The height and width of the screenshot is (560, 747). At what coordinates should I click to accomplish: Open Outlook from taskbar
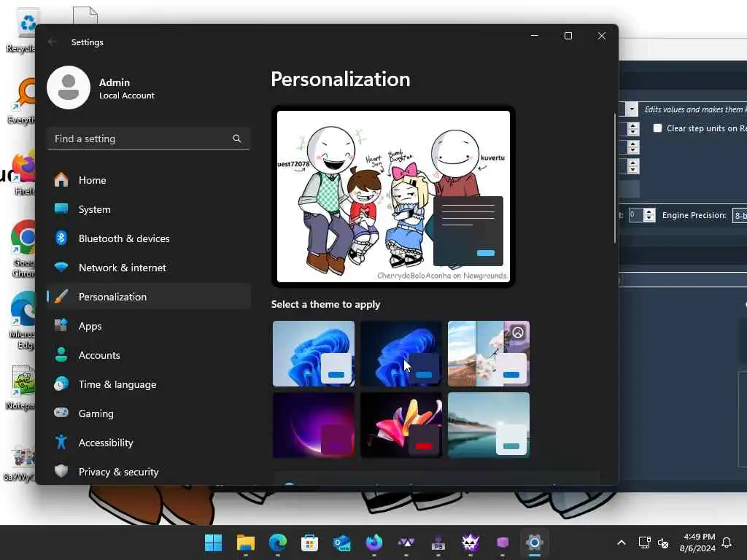point(342,542)
